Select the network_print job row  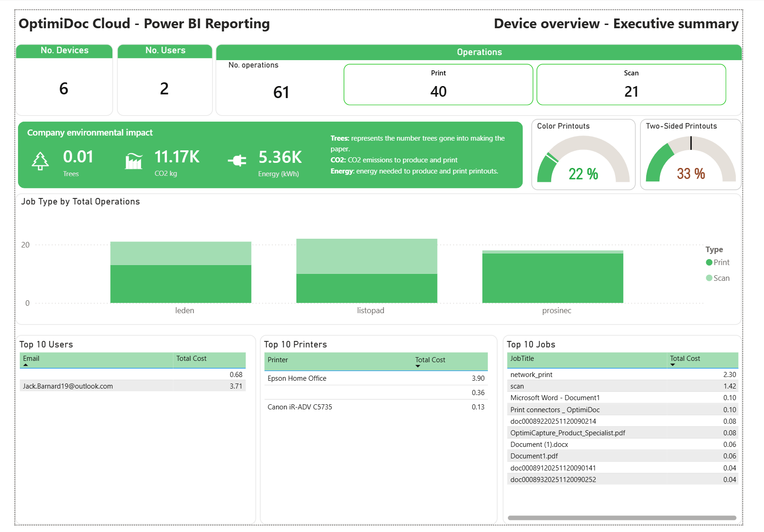pyautogui.click(x=531, y=375)
